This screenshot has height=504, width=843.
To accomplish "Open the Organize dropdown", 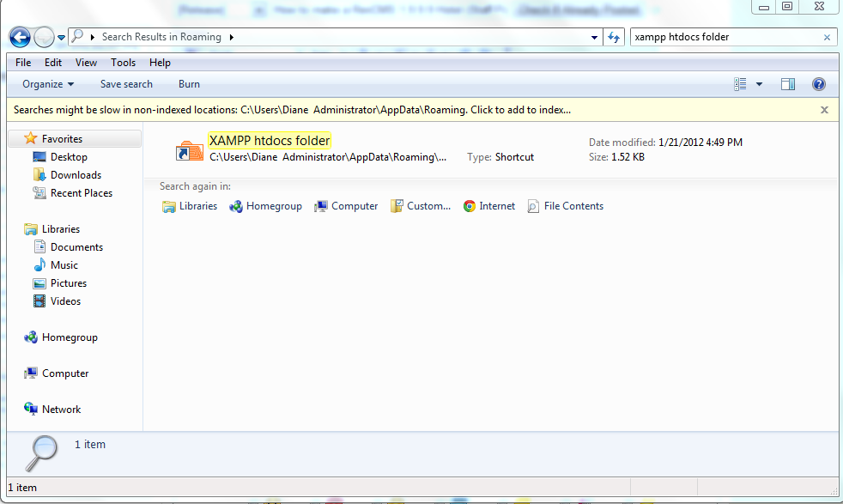I will [48, 84].
